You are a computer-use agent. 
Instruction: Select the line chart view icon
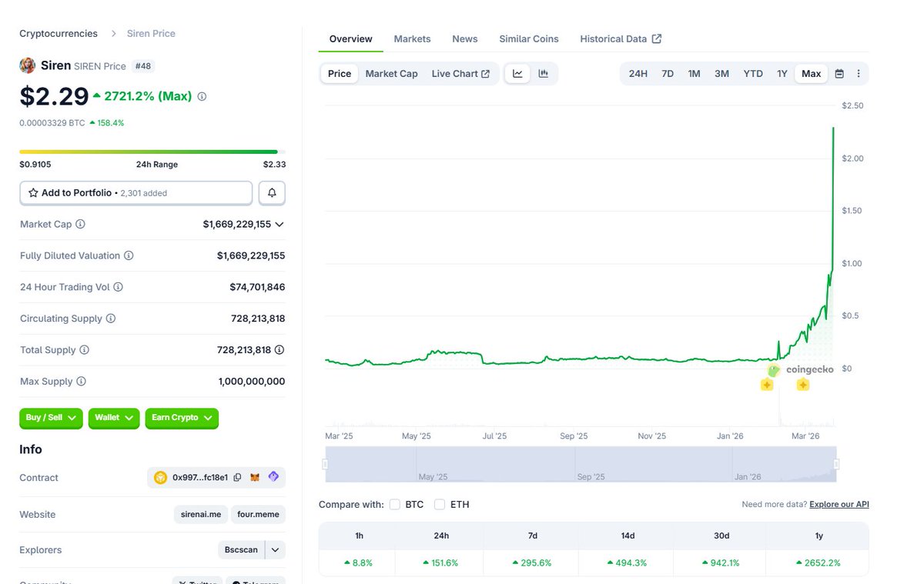517,73
